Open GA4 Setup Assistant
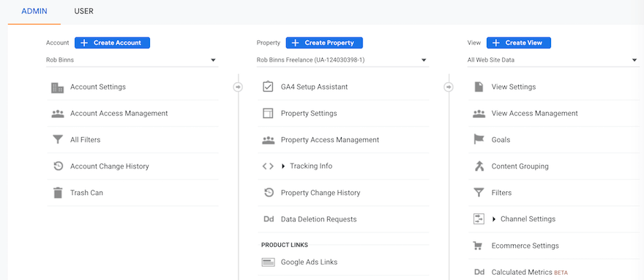 [x=314, y=87]
